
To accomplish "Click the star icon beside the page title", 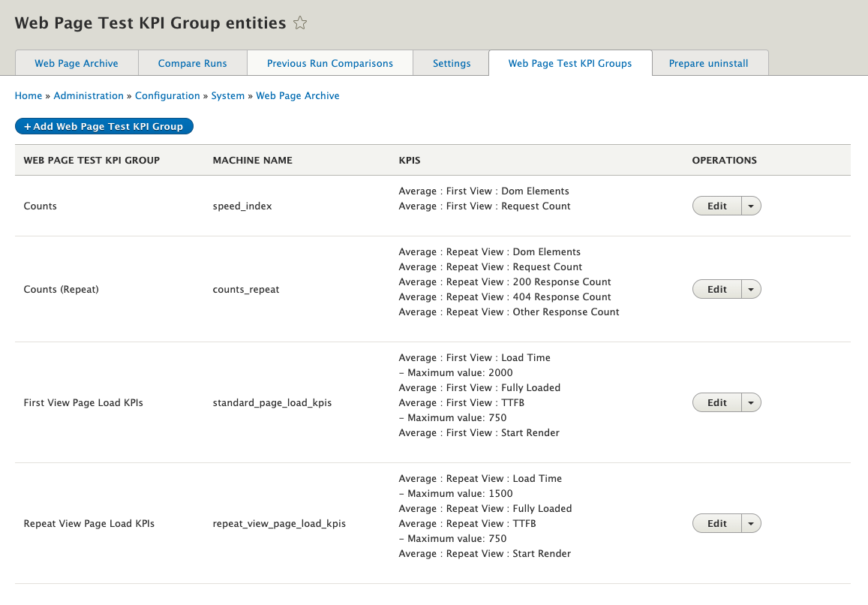I will [x=299, y=23].
